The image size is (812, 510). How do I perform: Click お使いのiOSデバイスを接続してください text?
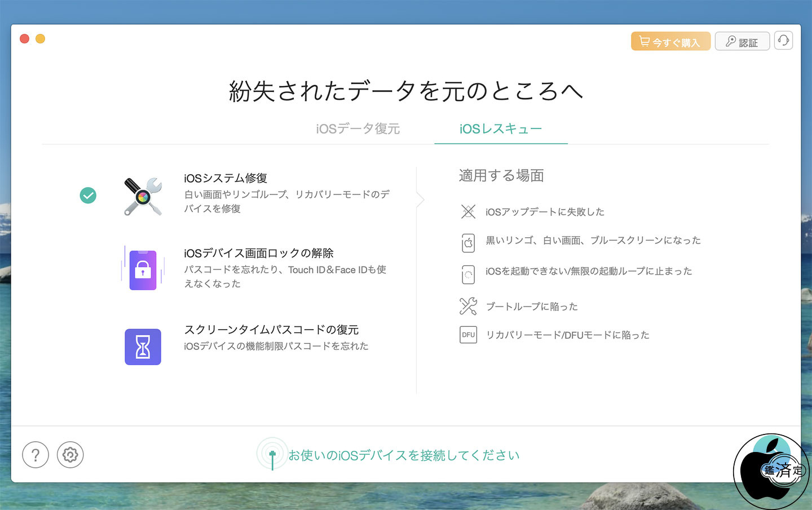[x=404, y=455]
